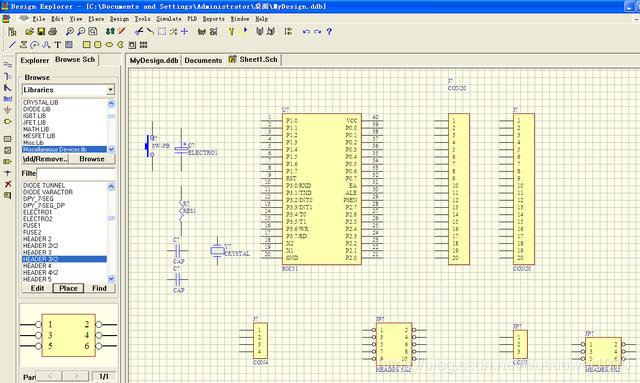The image size is (640, 383).
Task: Open a document with the folder icon
Action: pyautogui.click(x=29, y=31)
